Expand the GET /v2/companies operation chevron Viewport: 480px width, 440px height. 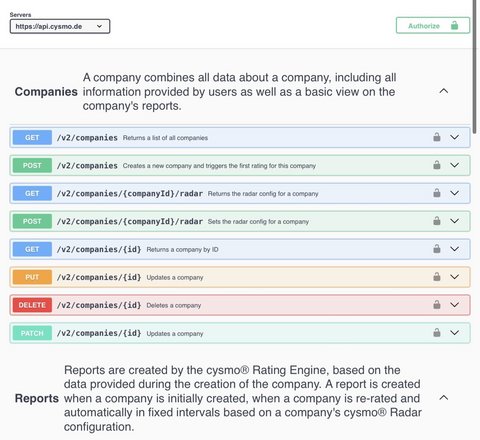click(x=455, y=137)
